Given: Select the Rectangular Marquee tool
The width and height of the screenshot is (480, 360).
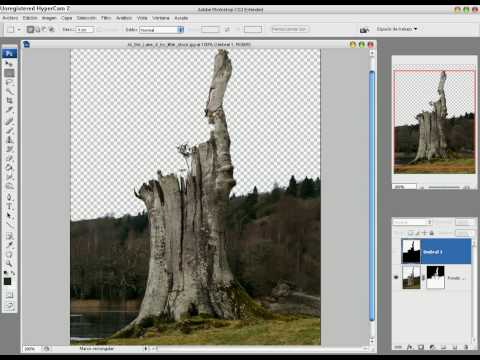Looking at the screenshot, I should (9, 73).
